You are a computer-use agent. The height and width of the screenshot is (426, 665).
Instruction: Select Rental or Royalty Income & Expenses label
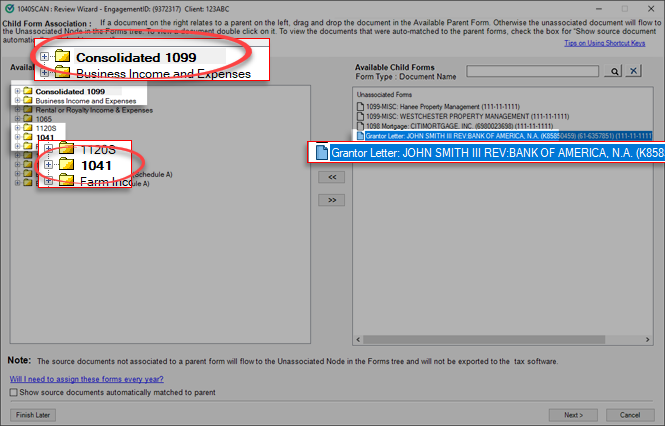click(94, 110)
